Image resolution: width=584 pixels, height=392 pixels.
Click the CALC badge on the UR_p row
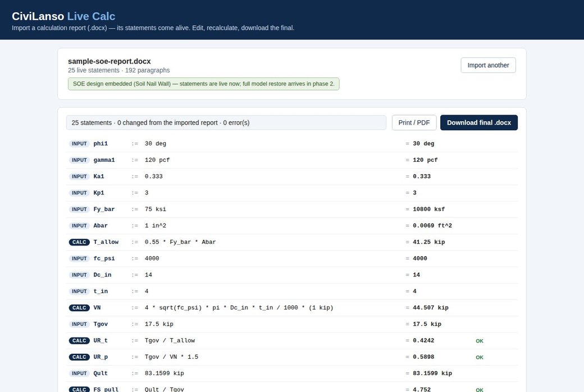(x=79, y=357)
